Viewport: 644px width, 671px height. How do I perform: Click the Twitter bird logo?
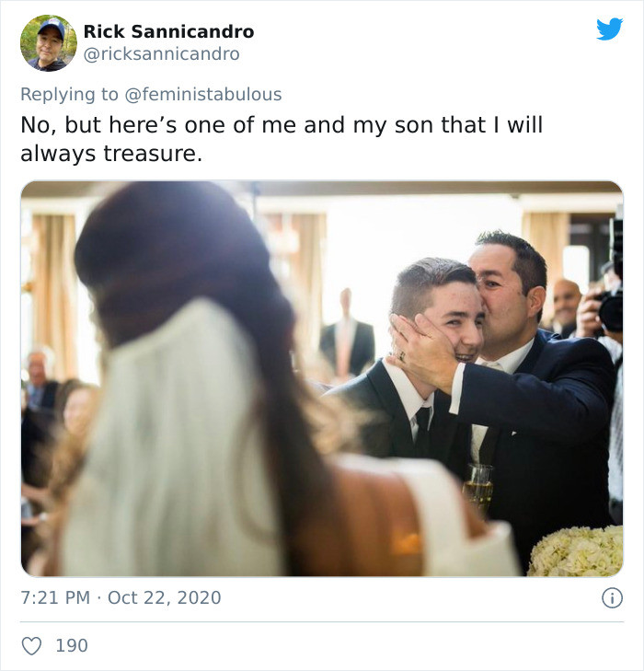(609, 29)
